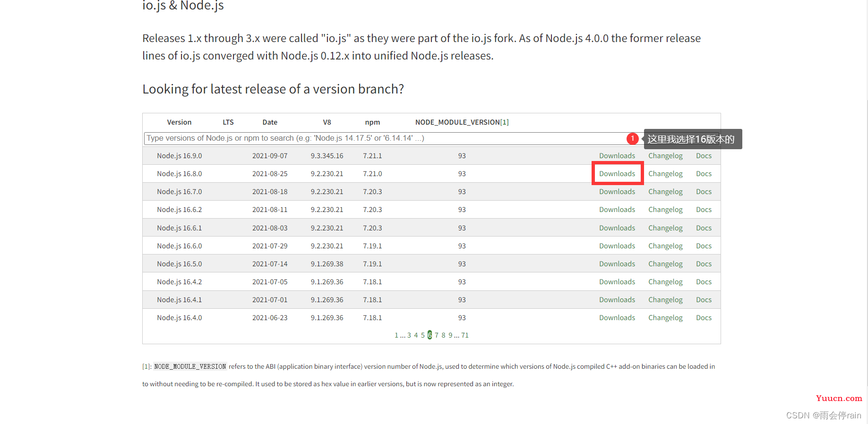View Changelog for Node.js 16.6.1
This screenshot has width=868, height=424.
[665, 228]
